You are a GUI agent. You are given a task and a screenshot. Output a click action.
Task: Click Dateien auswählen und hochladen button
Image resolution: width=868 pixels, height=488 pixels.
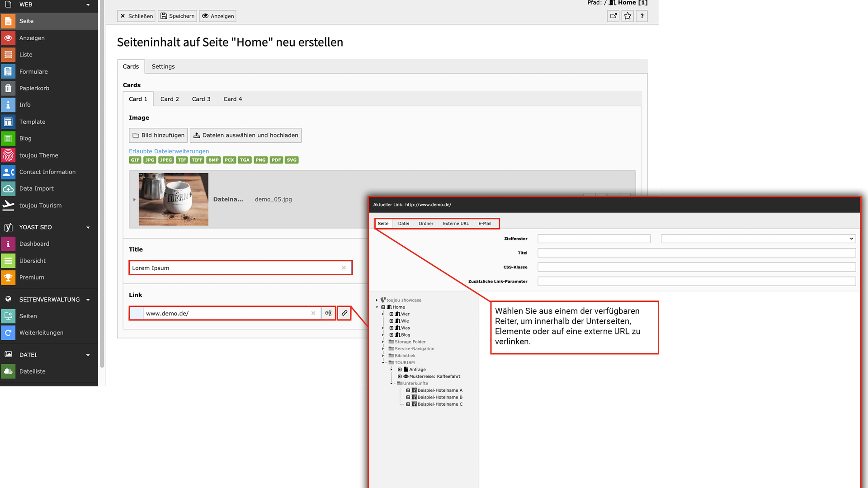[x=245, y=135]
